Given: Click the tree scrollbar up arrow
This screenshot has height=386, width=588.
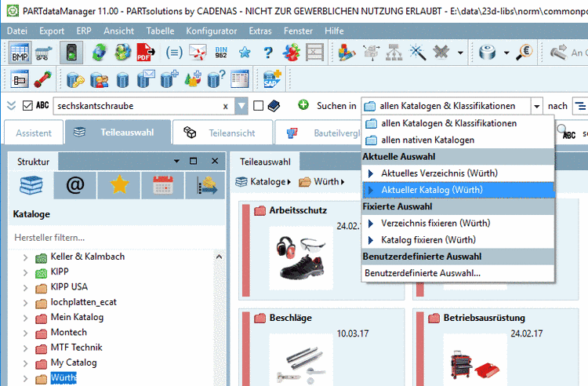Looking at the screenshot, I should tap(219, 257).
